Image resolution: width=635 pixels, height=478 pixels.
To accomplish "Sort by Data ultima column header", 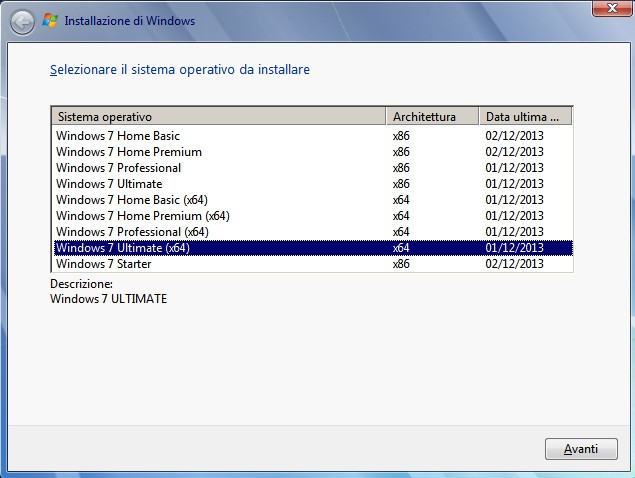I will [526, 117].
